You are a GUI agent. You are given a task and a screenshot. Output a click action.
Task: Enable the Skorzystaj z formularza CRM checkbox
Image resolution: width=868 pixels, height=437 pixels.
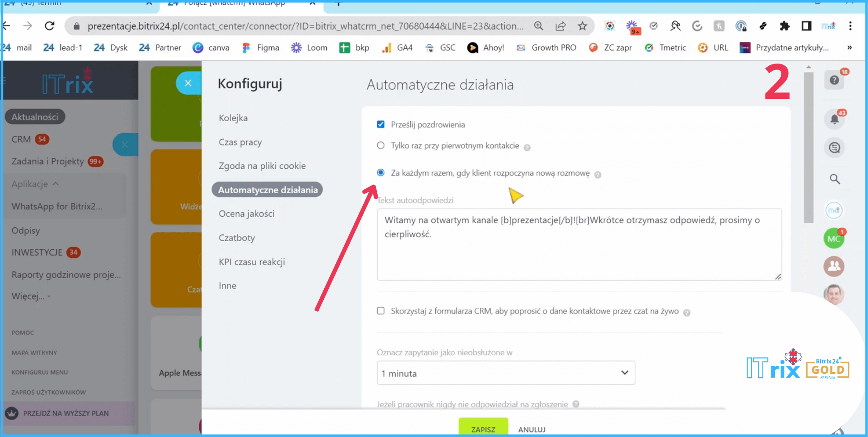point(381,311)
